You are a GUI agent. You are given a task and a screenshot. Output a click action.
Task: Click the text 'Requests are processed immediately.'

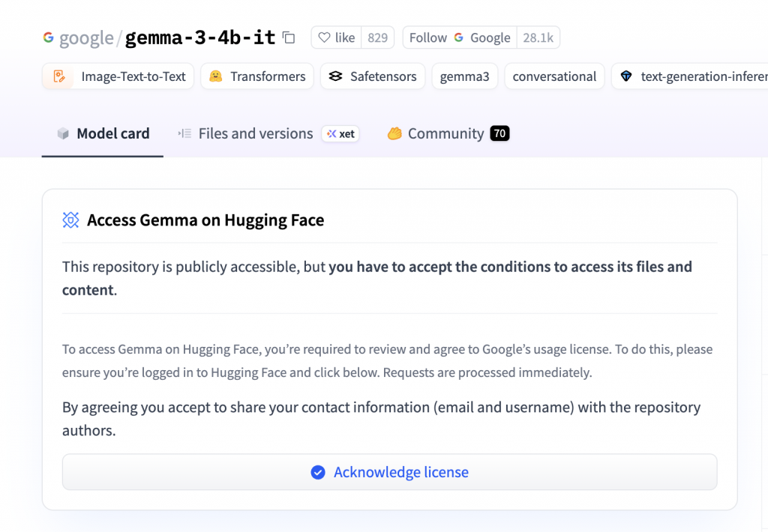point(487,373)
